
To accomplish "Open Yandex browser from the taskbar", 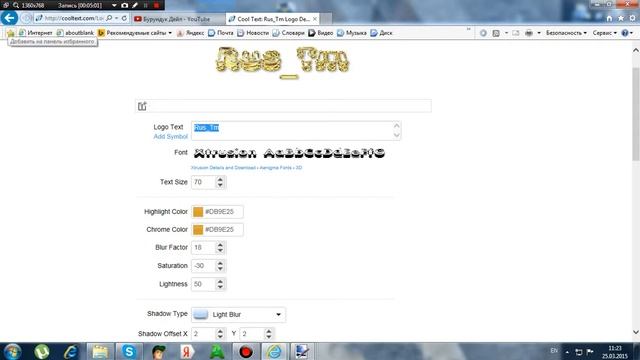I will (187, 351).
